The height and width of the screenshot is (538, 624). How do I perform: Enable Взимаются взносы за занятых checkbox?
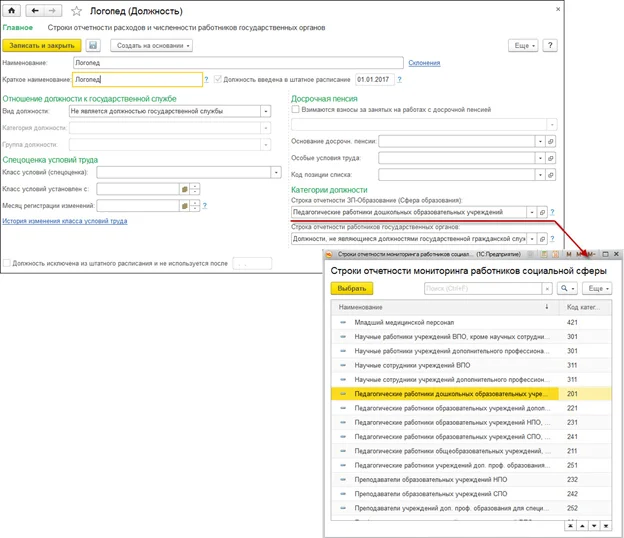[295, 109]
